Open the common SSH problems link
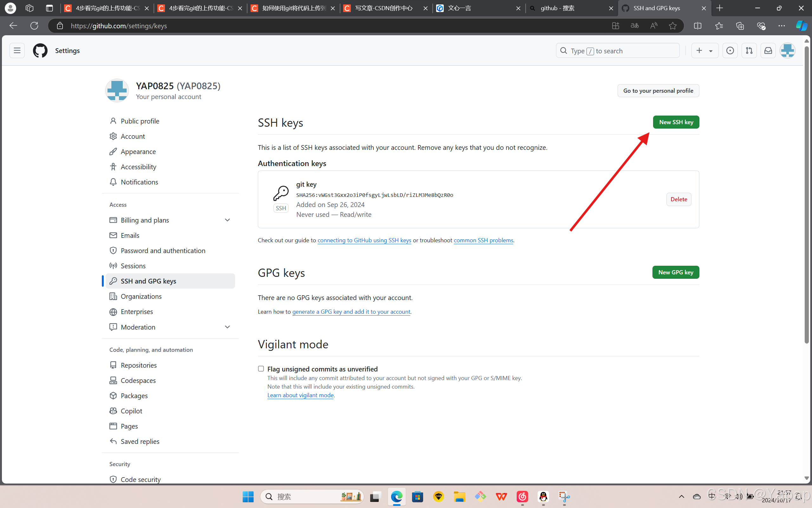 [x=483, y=240]
